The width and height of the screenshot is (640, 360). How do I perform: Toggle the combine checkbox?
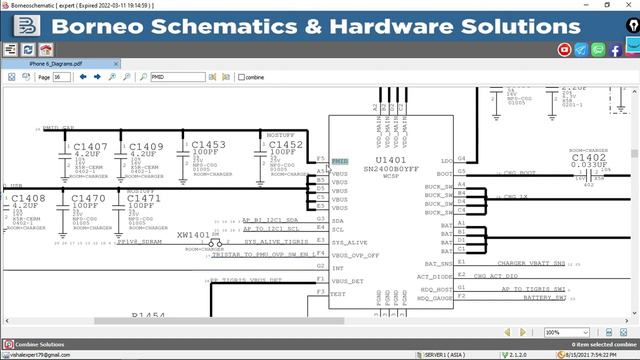242,77
